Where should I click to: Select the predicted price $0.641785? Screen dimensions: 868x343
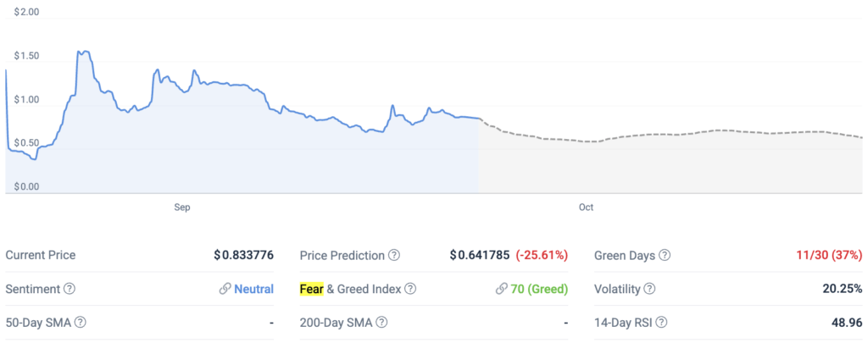click(481, 255)
